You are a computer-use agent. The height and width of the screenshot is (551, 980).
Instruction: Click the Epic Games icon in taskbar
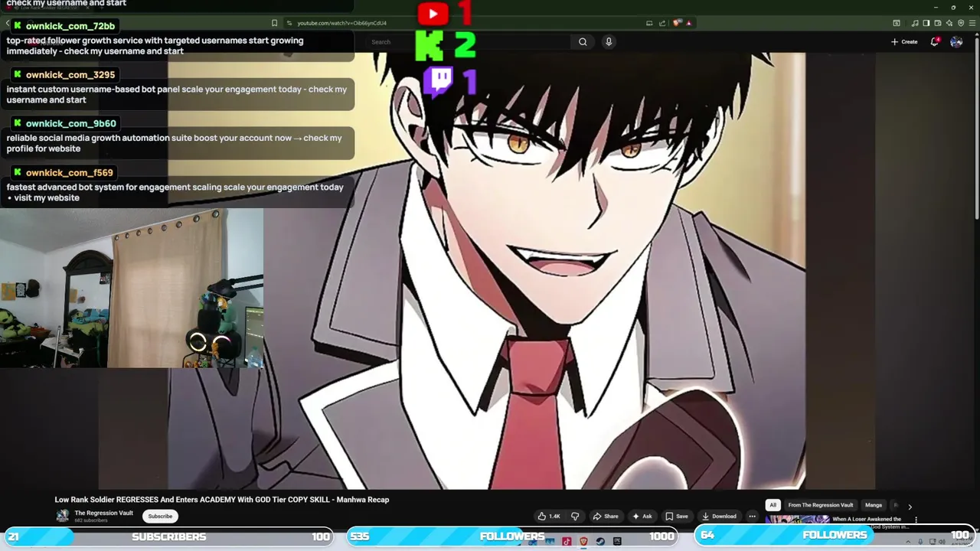617,541
